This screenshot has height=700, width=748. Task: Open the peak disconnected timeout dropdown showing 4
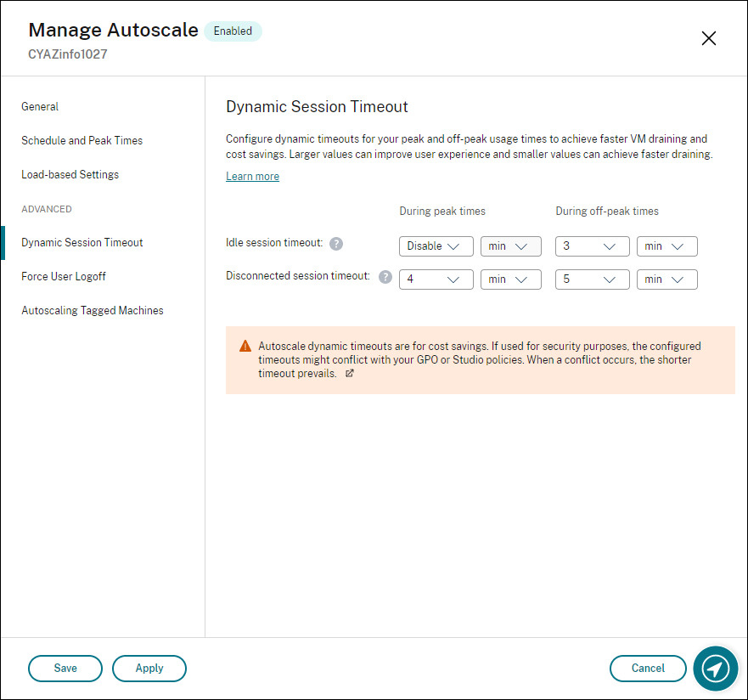436,279
